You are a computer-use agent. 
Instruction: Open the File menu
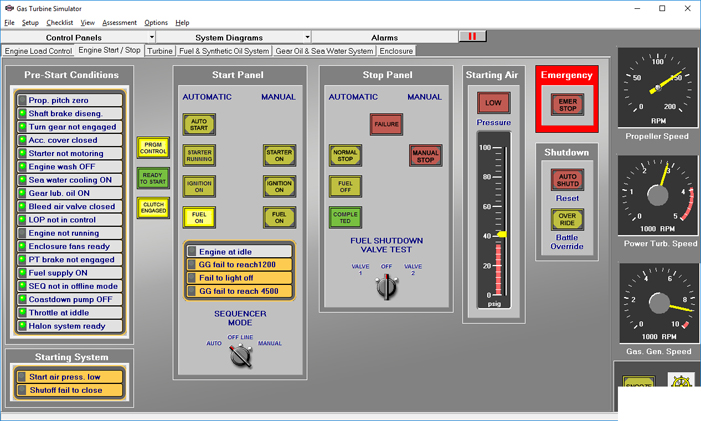[x=9, y=22]
